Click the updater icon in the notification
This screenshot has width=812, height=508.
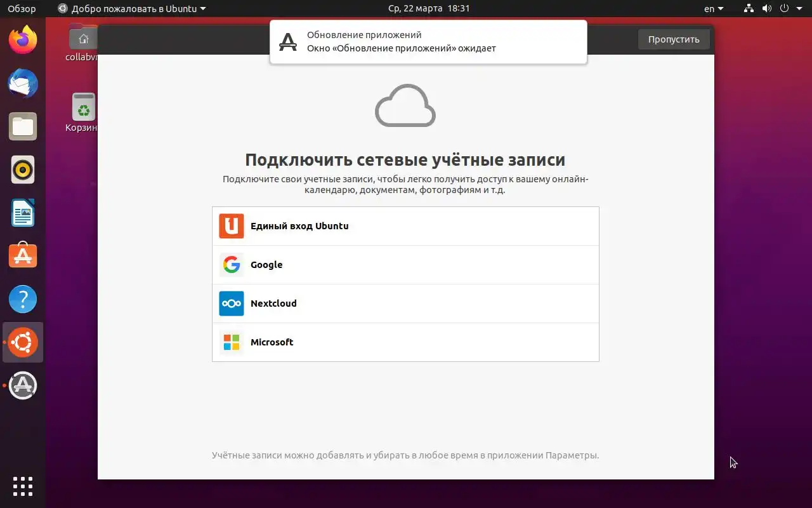[288, 42]
